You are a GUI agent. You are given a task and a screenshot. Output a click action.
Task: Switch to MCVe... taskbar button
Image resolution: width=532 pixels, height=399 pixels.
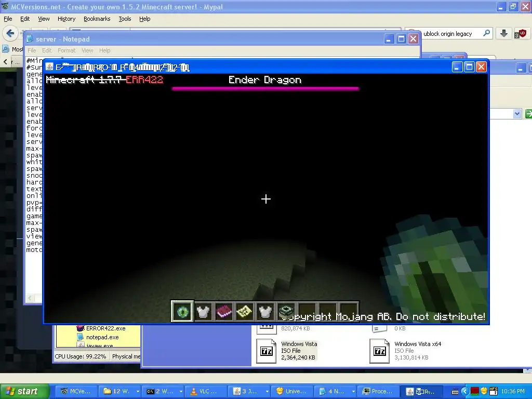(76, 391)
